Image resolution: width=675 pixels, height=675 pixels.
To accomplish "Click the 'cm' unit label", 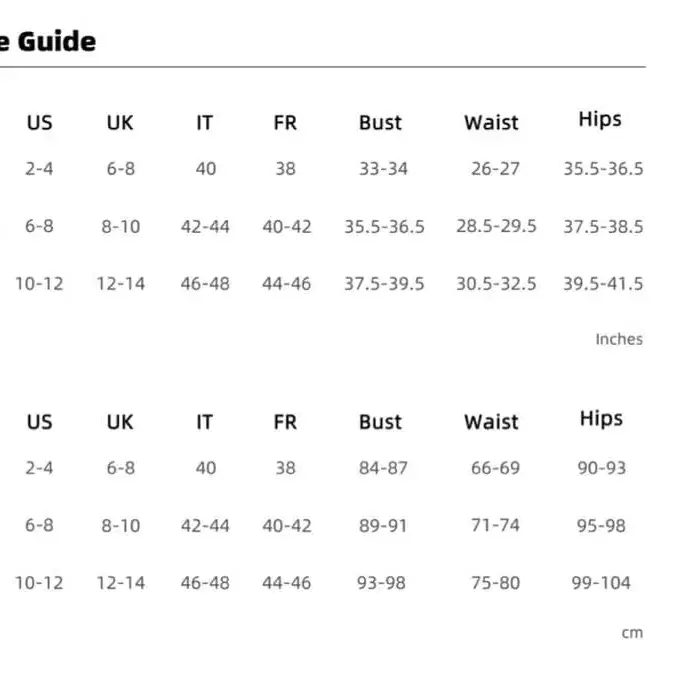I will coord(632,632).
